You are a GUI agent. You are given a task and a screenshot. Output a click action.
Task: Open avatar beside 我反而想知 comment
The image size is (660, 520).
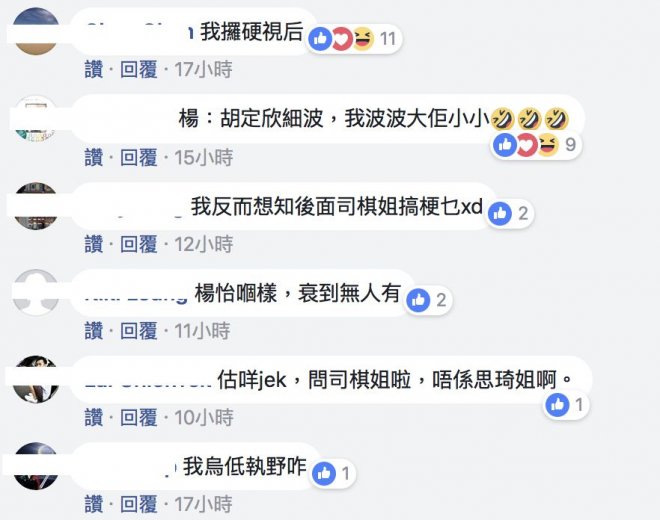(x=36, y=206)
